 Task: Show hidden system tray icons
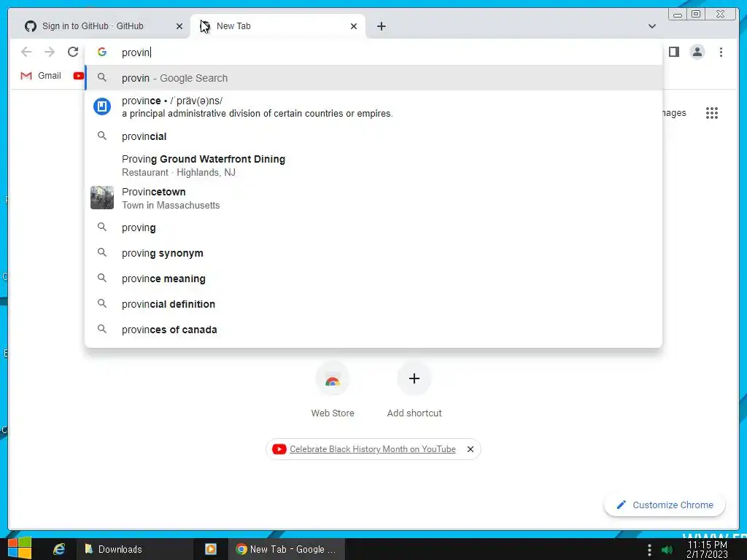pos(649,550)
